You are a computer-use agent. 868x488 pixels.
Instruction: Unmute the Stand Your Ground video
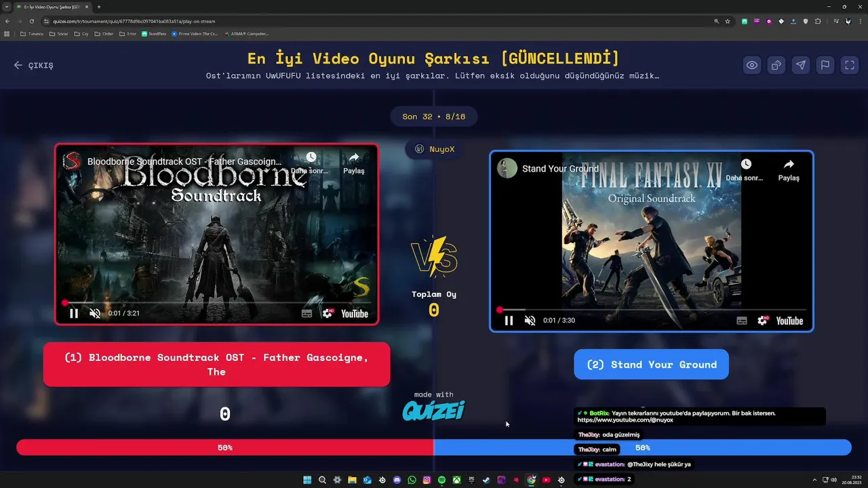click(x=530, y=321)
